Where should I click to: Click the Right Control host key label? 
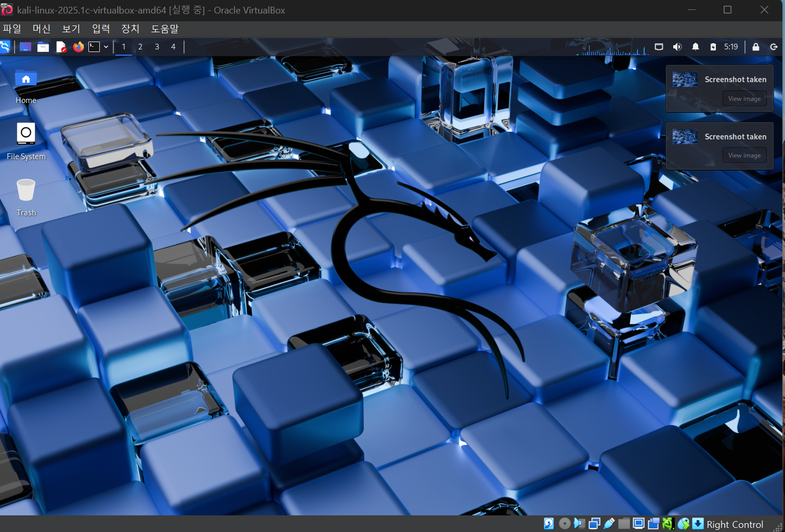pos(735,524)
